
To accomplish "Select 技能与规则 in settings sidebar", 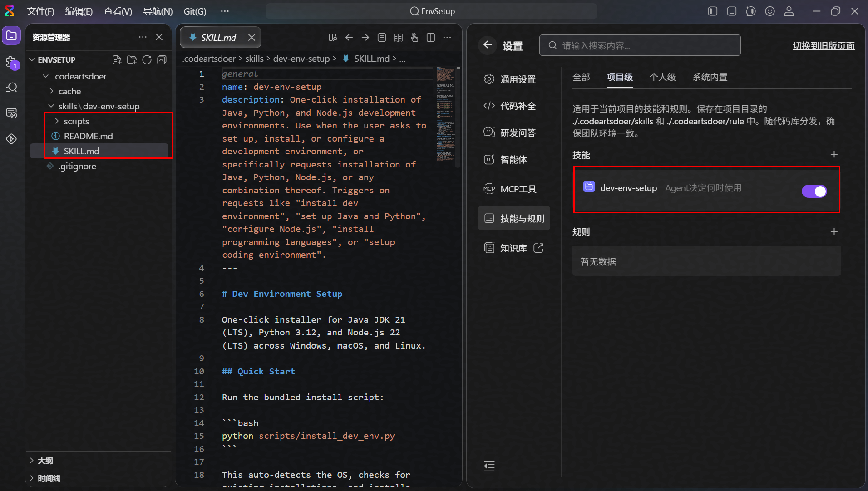I will (x=514, y=218).
